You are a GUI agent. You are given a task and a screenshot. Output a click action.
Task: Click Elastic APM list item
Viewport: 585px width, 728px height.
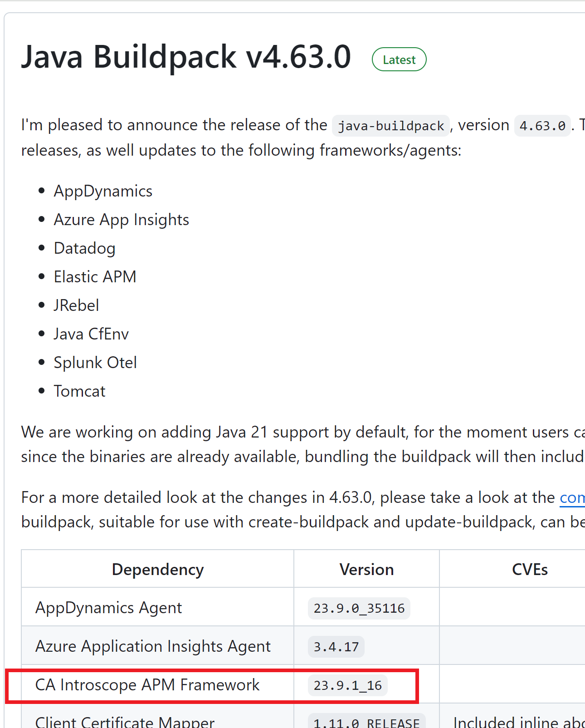point(95,277)
